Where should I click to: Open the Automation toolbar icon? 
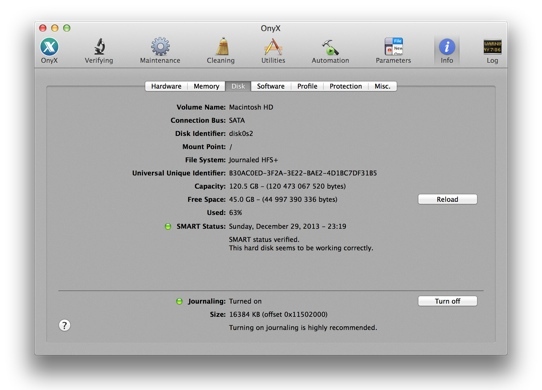point(330,50)
